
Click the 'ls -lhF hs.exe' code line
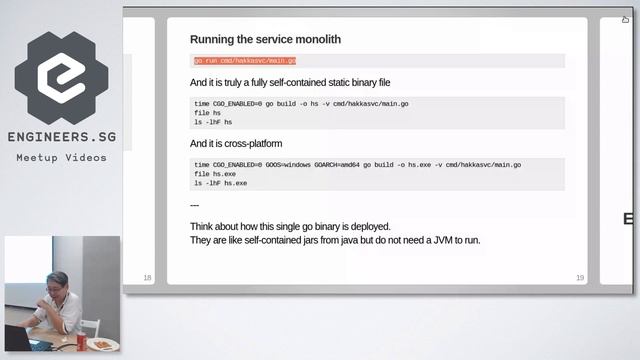[220, 183]
